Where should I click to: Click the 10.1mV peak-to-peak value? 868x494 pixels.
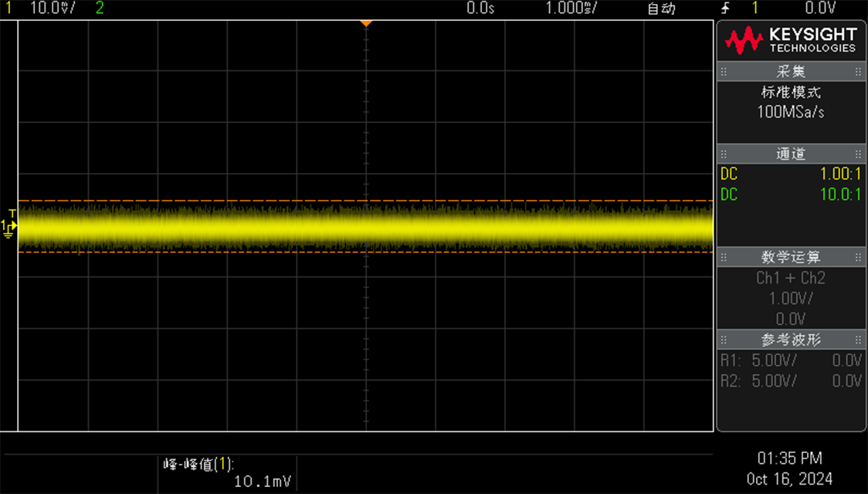tap(263, 482)
